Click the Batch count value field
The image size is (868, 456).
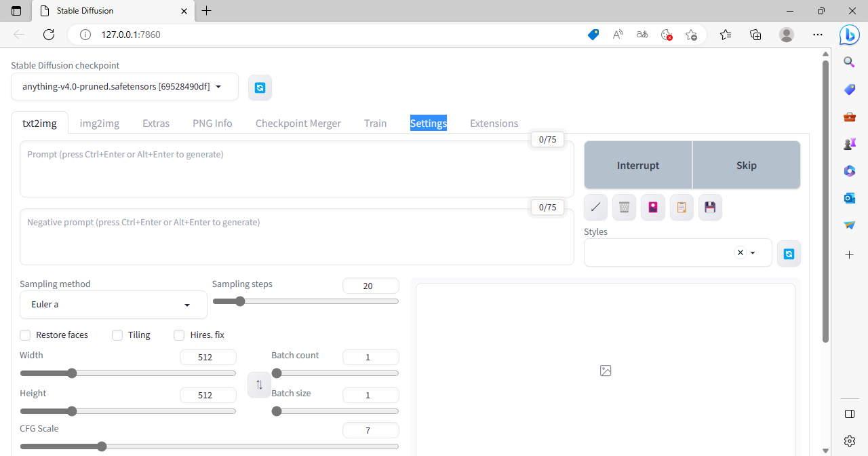pos(371,357)
